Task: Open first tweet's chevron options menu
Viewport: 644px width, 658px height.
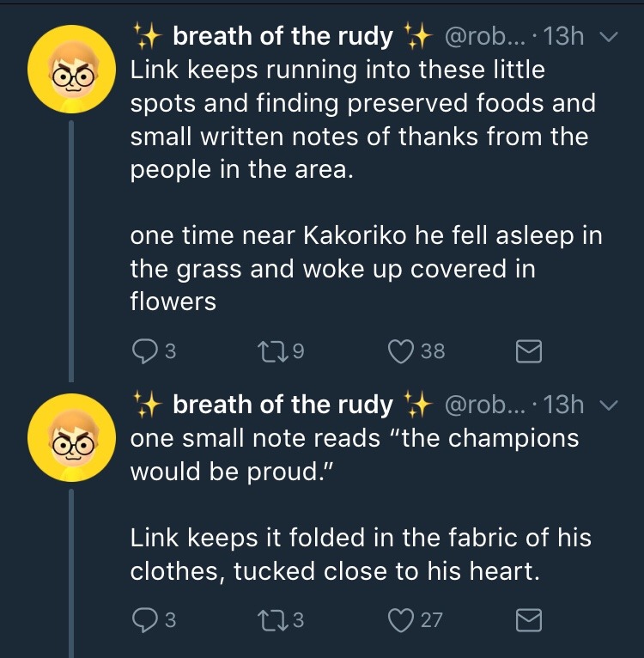Action: (x=610, y=38)
